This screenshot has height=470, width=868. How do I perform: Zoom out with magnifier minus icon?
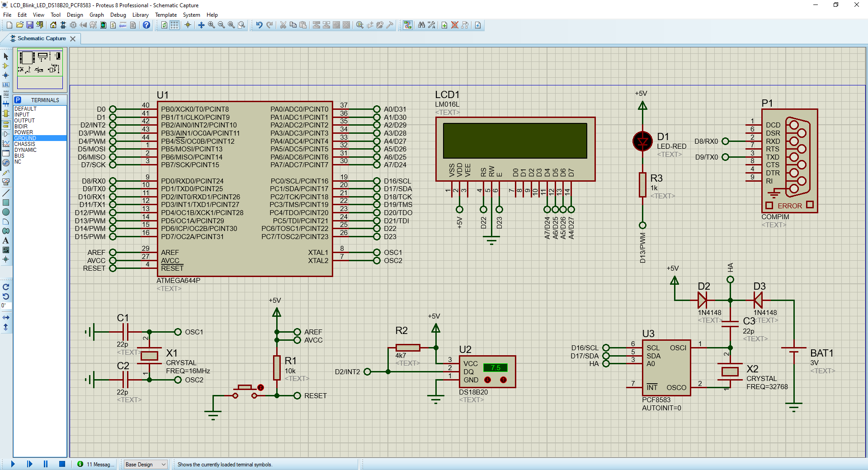click(x=221, y=25)
